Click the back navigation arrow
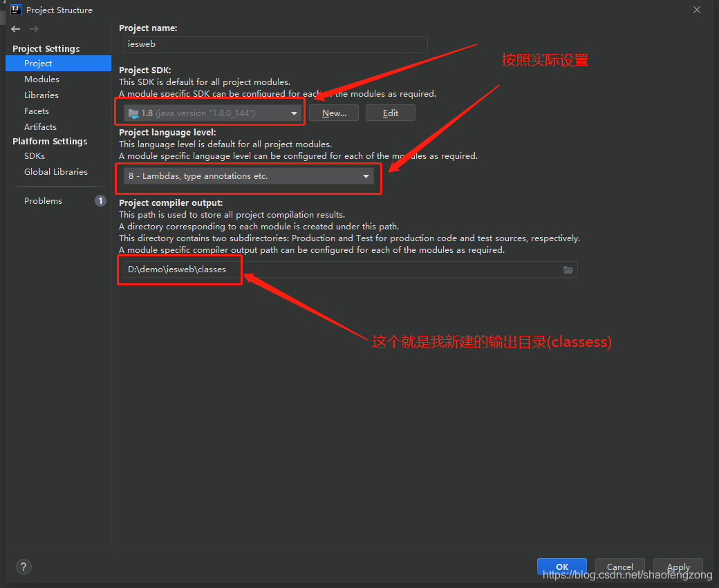719x588 pixels. pos(16,29)
